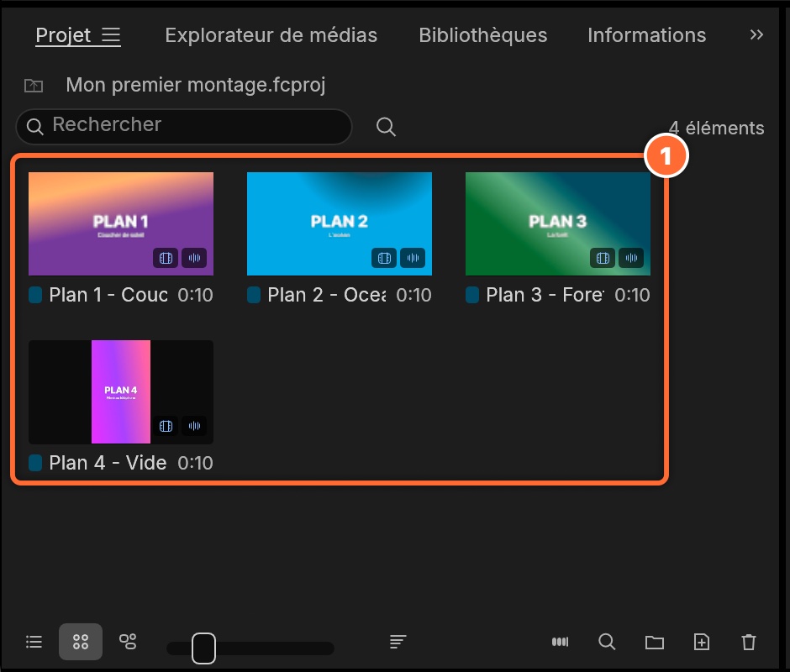Click the 'Plan 3 - Fore' clip name
This screenshot has height=672, width=790.
(545, 295)
